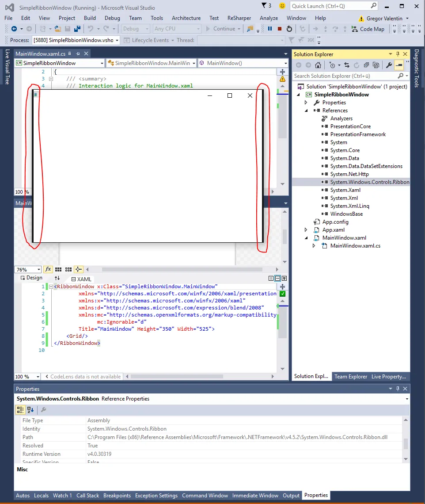Image resolution: width=425 pixels, height=504 pixels.
Task: Select App.config file in tree
Action: tap(335, 222)
